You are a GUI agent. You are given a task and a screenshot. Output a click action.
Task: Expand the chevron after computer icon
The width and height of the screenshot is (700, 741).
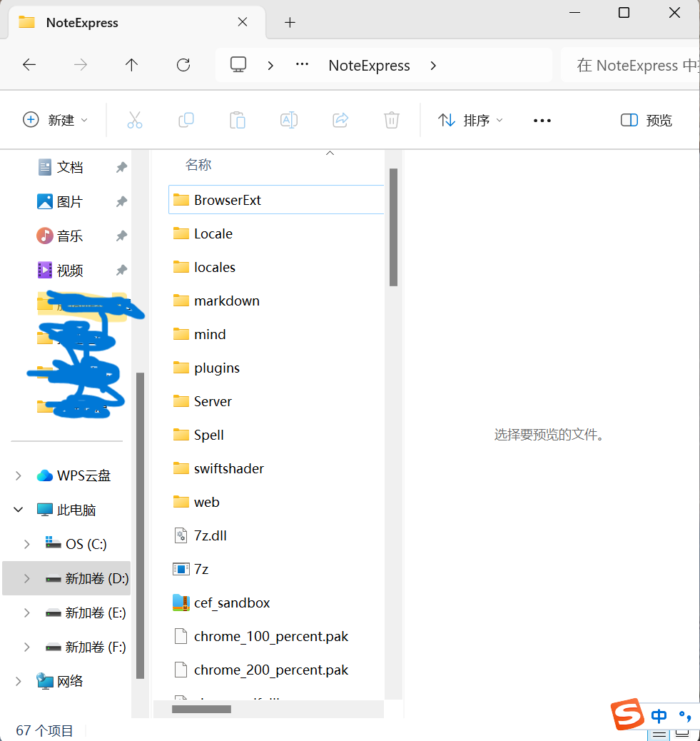tap(270, 65)
